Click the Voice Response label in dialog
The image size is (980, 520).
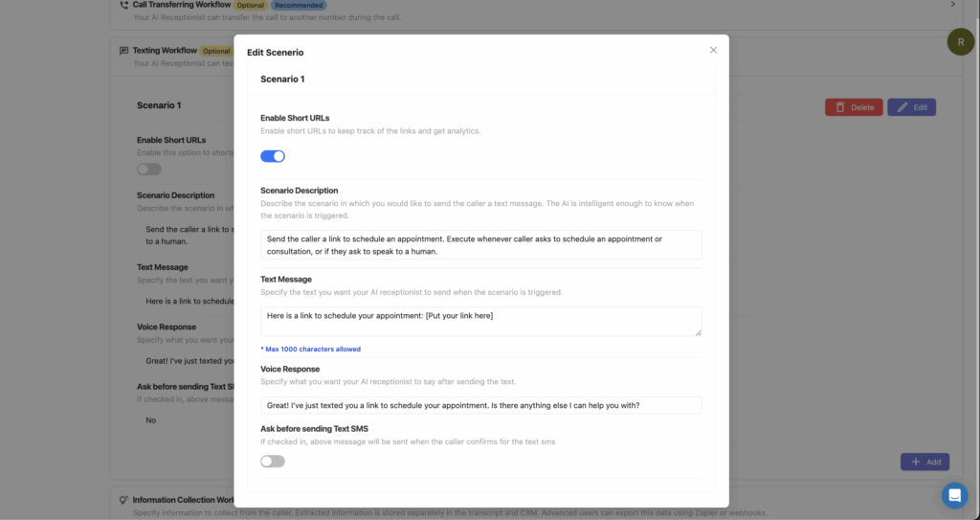(290, 370)
